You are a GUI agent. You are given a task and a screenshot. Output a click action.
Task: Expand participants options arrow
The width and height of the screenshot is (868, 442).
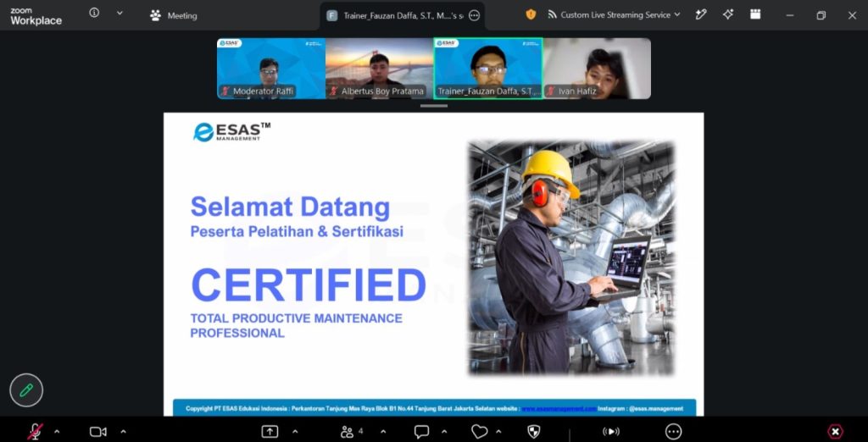pos(383,432)
